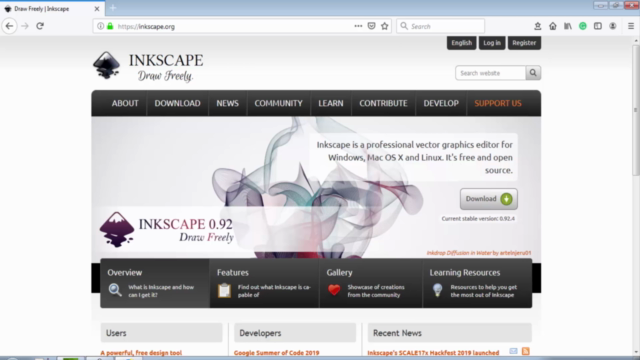Reload the Inkscape page
Screen dimensions: 640x360
point(40,26)
